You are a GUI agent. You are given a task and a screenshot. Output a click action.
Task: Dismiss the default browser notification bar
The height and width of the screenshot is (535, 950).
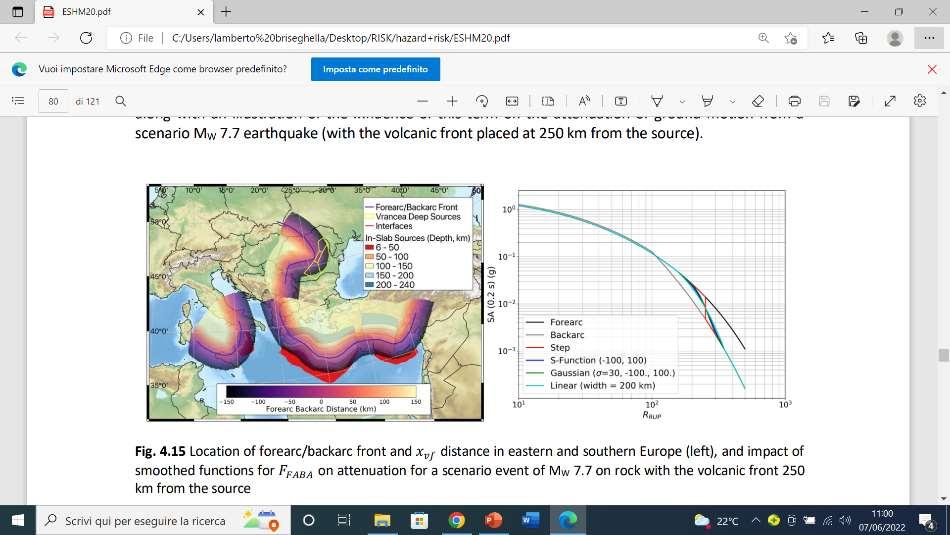click(932, 69)
